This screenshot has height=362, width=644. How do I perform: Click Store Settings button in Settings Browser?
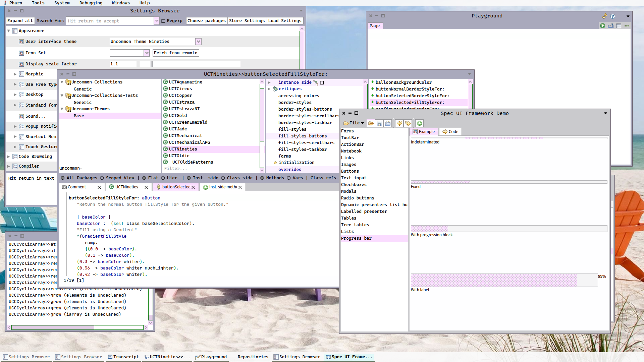pos(247,20)
